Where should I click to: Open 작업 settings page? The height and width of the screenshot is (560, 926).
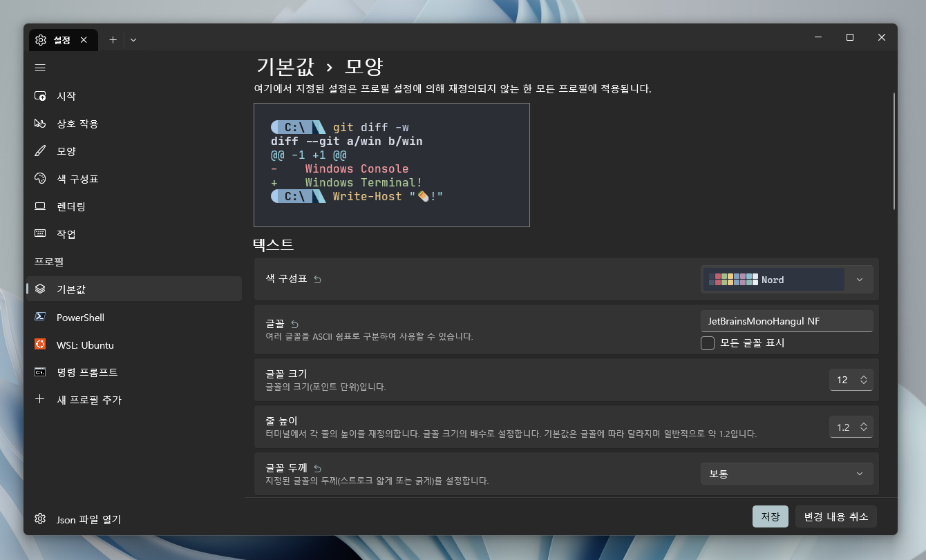[134, 234]
